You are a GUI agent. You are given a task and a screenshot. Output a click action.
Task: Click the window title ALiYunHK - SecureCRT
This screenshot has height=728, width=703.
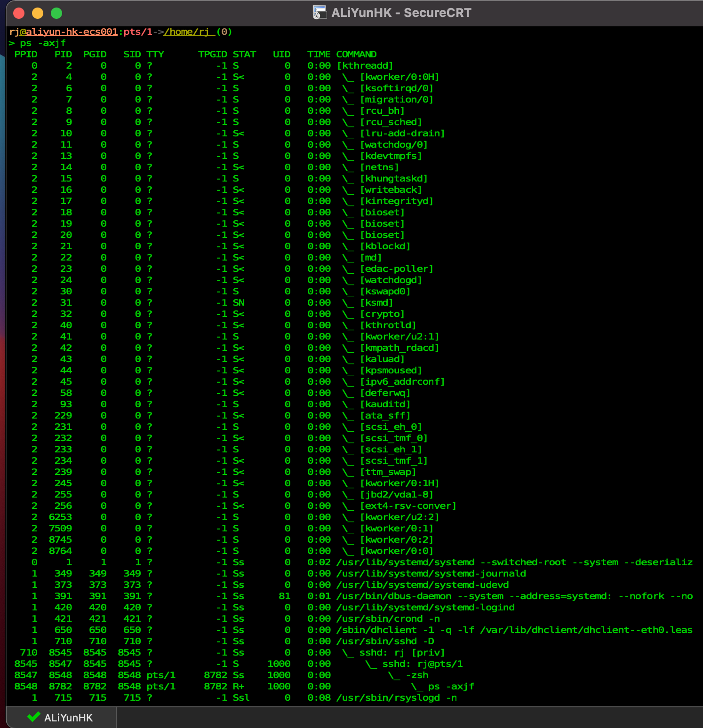[401, 13]
